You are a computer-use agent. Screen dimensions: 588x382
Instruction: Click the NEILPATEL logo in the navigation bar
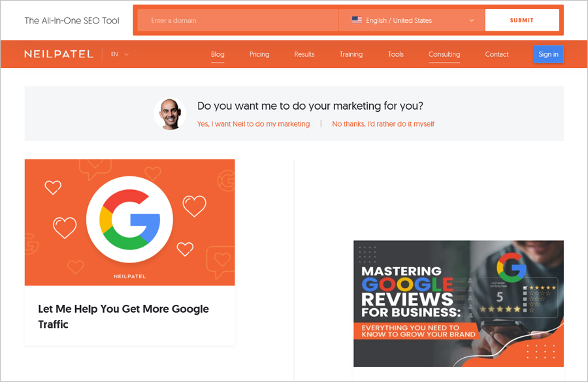point(59,54)
